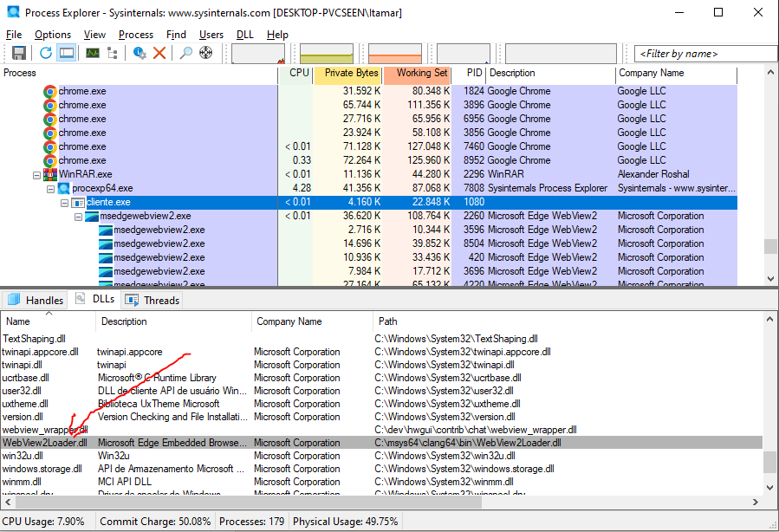
Task: Open the Options menu
Action: coord(53,35)
